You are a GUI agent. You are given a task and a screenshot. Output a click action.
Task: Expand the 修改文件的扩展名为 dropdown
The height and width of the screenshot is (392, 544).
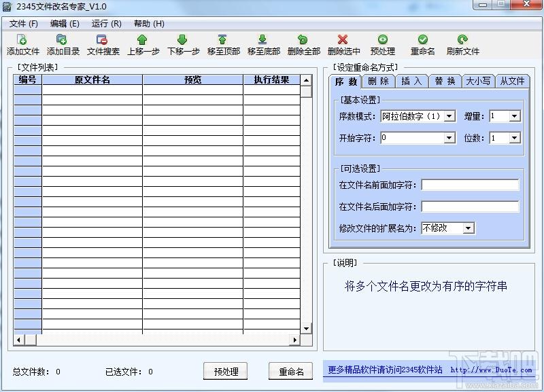point(469,228)
